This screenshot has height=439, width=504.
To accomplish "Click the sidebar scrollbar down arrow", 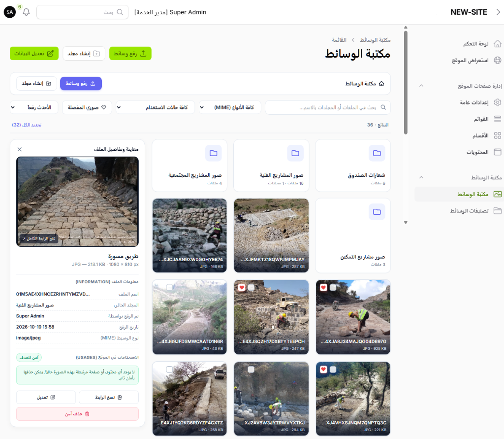I will [x=406, y=222].
